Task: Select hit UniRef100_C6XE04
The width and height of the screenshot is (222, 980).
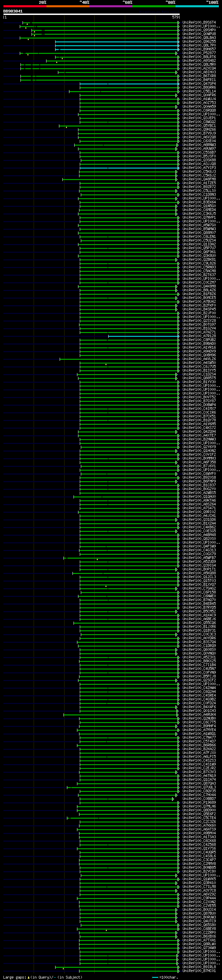Action: [x=199, y=141]
